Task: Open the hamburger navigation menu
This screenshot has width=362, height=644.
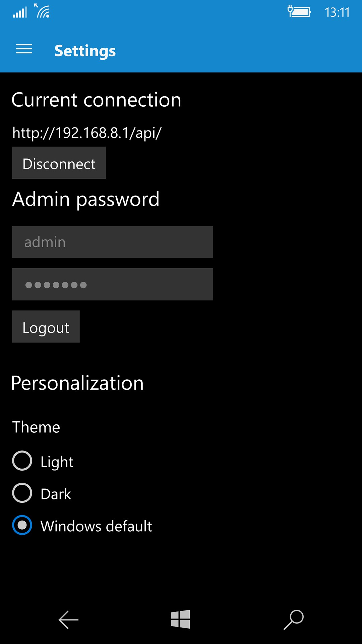Action: (x=24, y=49)
